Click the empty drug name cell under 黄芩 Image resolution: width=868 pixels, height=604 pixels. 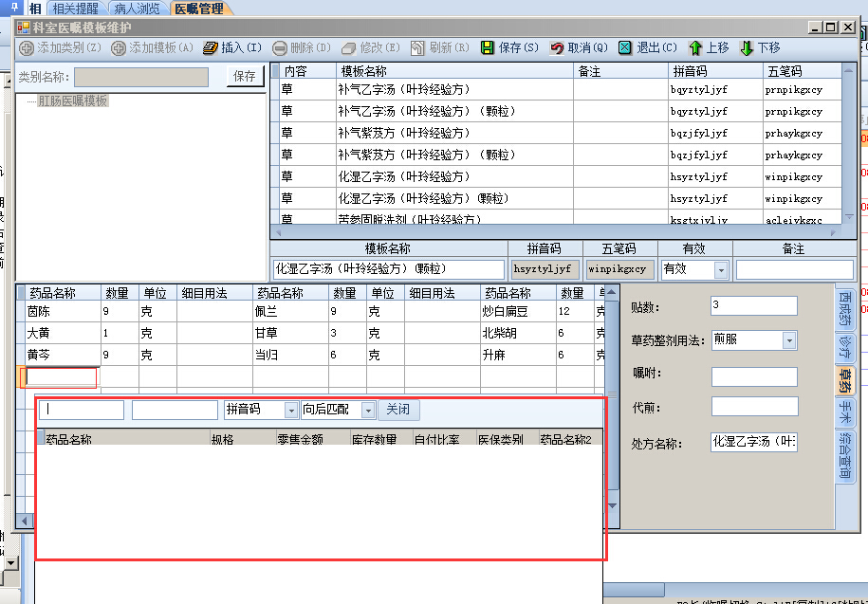60,377
